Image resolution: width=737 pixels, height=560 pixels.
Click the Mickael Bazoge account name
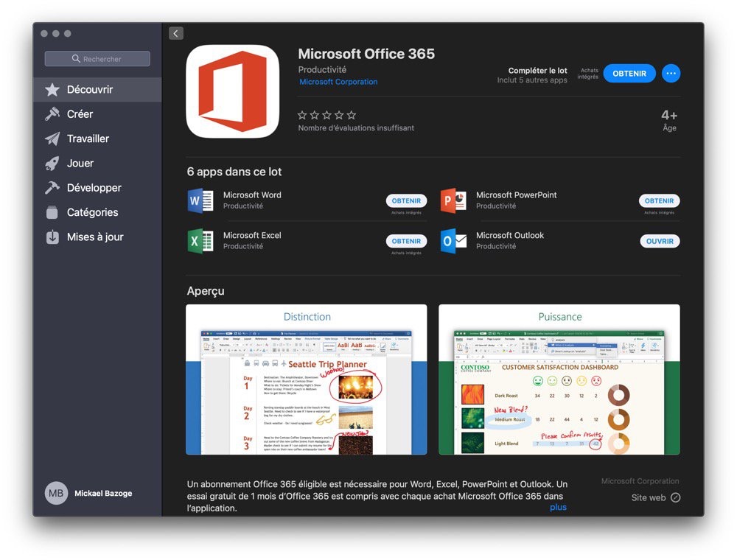point(103,493)
